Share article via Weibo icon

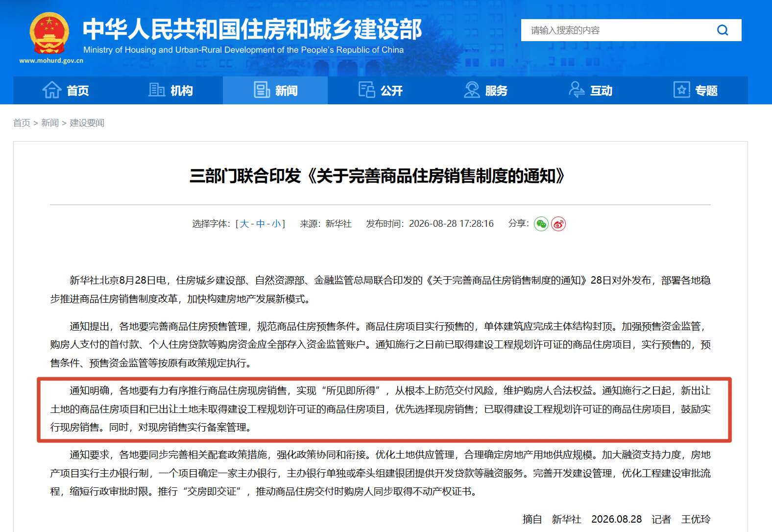[558, 224]
